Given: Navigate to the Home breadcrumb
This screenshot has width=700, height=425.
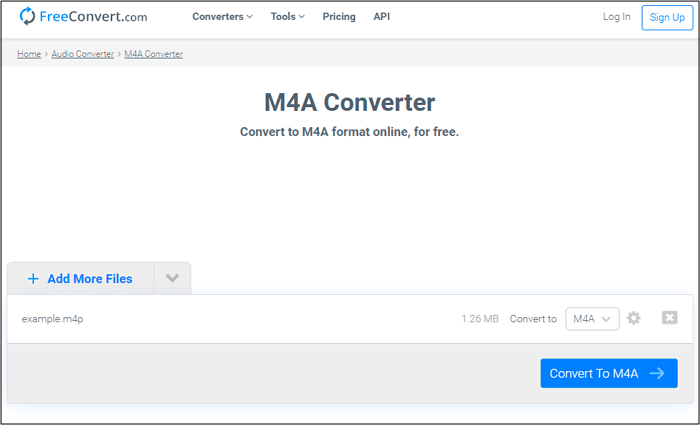Looking at the screenshot, I should tap(29, 54).
